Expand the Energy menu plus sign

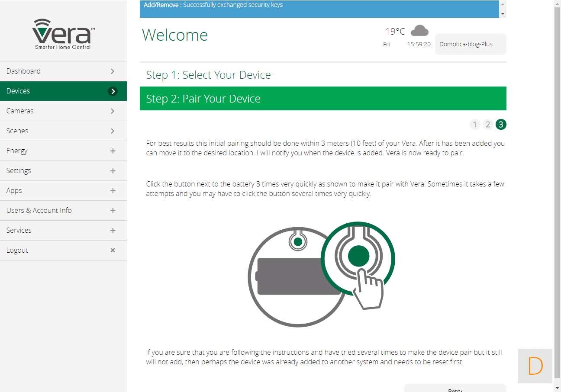pyautogui.click(x=113, y=151)
